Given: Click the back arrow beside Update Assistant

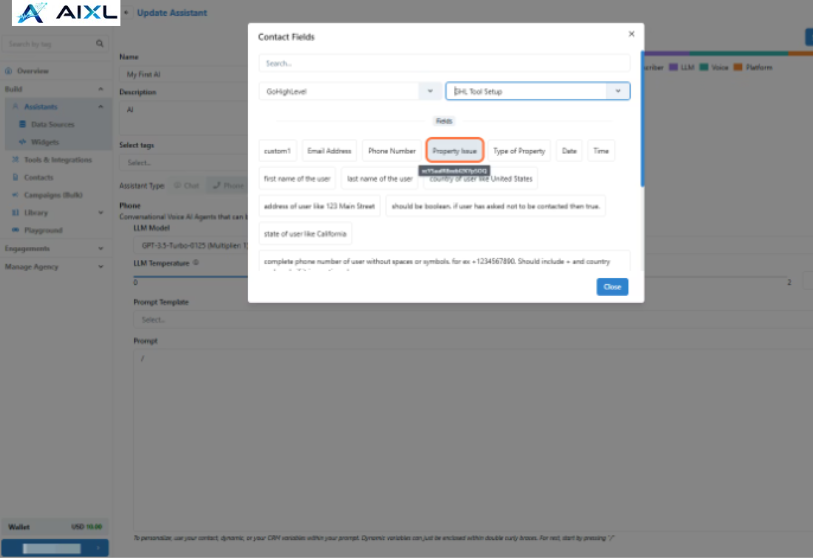Looking at the screenshot, I should (126, 13).
